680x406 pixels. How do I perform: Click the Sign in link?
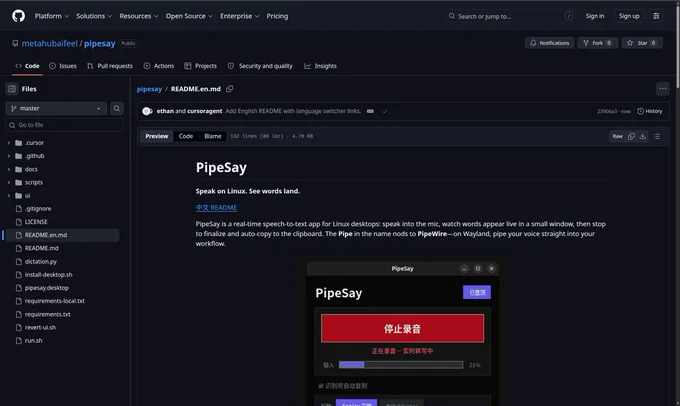pos(595,16)
